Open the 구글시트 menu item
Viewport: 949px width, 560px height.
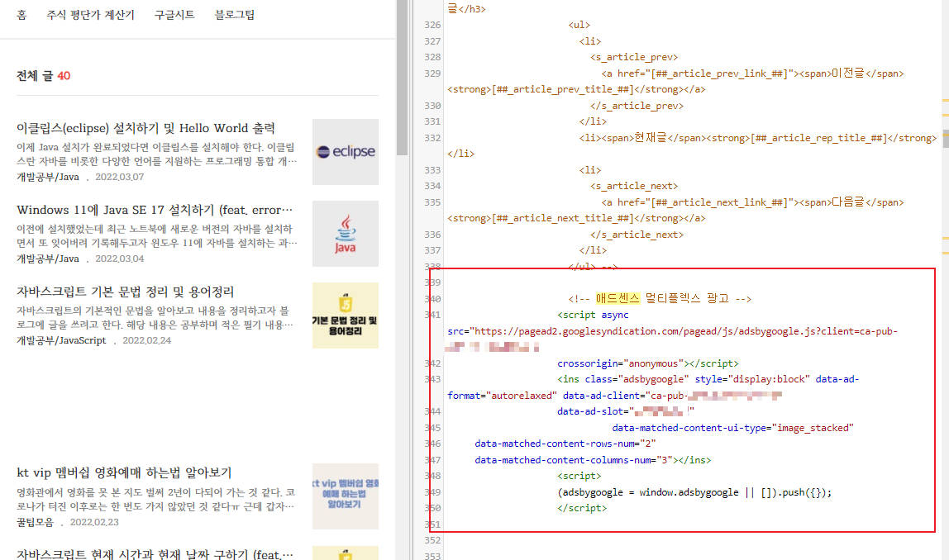(174, 15)
